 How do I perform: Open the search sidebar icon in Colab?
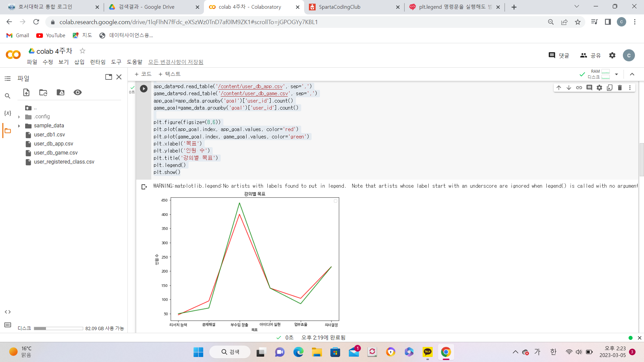8,96
